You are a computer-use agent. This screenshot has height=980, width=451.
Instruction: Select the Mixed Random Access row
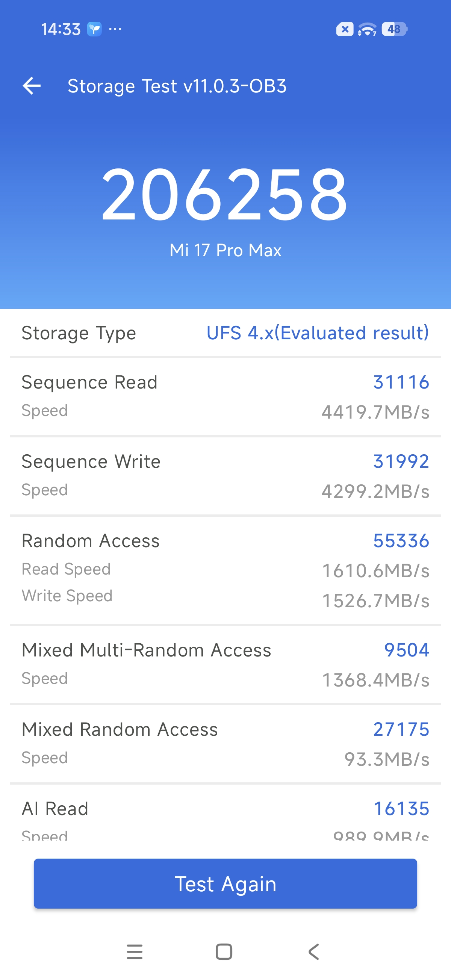tap(225, 743)
